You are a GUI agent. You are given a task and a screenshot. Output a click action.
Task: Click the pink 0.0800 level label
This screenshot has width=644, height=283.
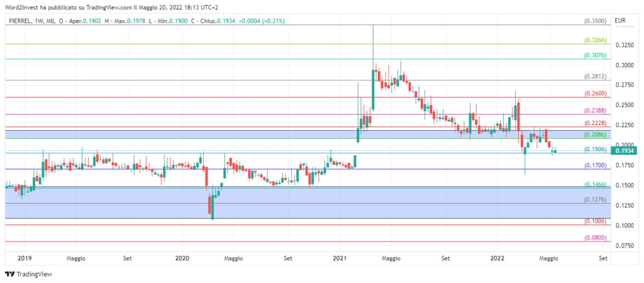click(x=595, y=238)
